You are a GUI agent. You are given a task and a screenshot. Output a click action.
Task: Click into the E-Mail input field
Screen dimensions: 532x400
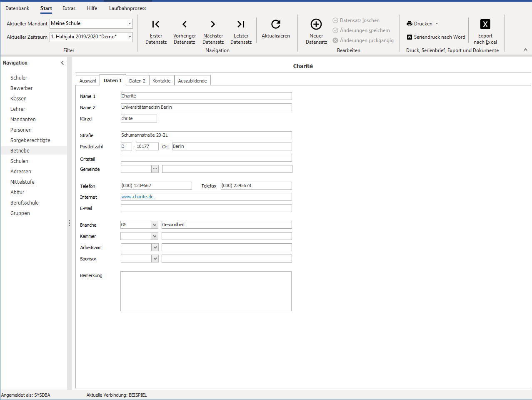coord(206,208)
